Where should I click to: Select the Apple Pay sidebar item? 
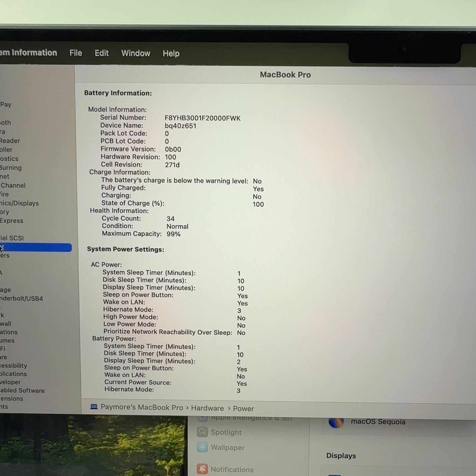(x=6, y=104)
